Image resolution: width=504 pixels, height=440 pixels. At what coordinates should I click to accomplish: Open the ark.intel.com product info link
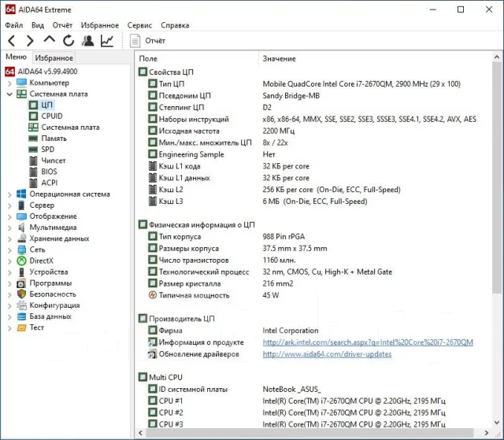pyautogui.click(x=368, y=342)
